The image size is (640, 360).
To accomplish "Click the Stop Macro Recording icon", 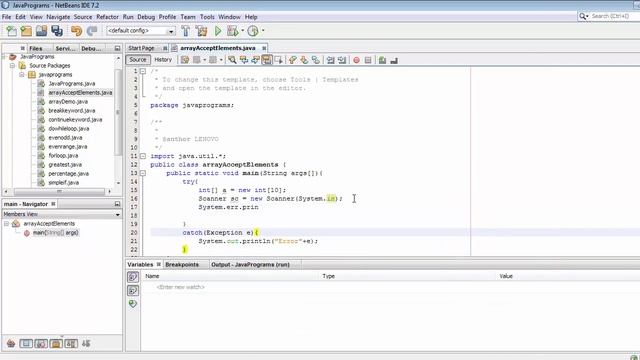I will (x=368, y=60).
